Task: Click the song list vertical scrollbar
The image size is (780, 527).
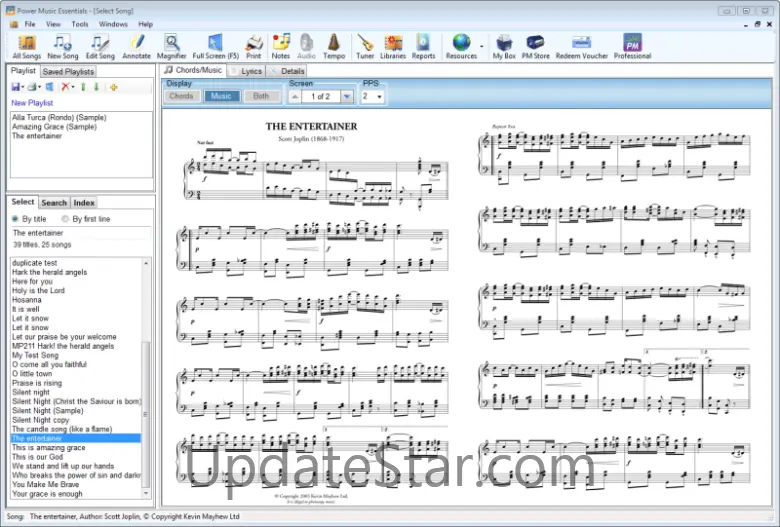Action: (146, 413)
